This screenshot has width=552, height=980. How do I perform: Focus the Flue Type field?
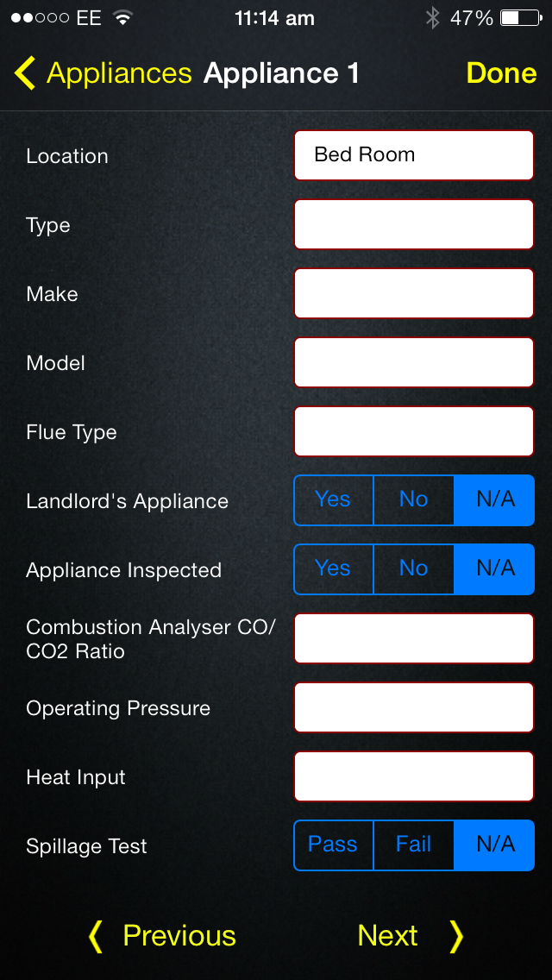(414, 431)
